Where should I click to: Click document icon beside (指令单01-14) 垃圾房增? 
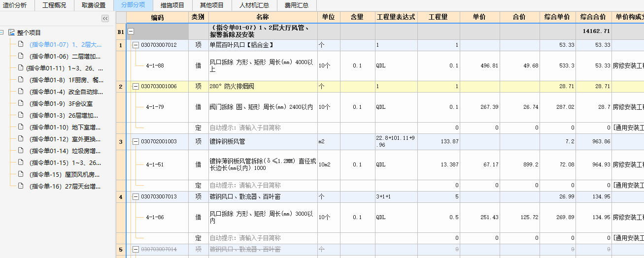(21, 150)
